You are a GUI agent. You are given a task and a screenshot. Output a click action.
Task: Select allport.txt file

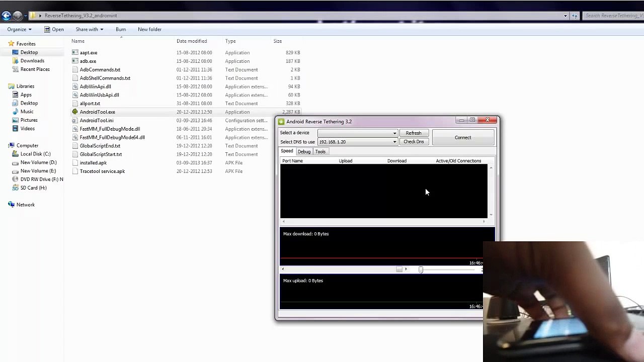point(90,104)
